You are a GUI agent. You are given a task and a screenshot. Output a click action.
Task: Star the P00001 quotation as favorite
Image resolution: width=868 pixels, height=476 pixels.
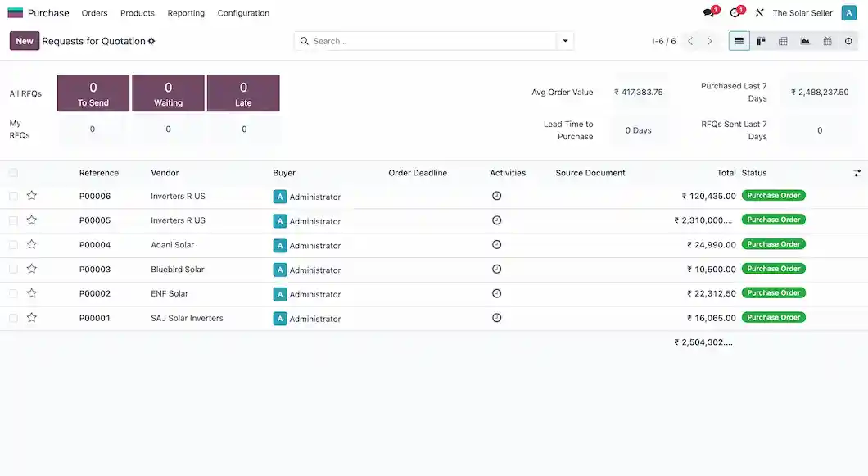31,318
